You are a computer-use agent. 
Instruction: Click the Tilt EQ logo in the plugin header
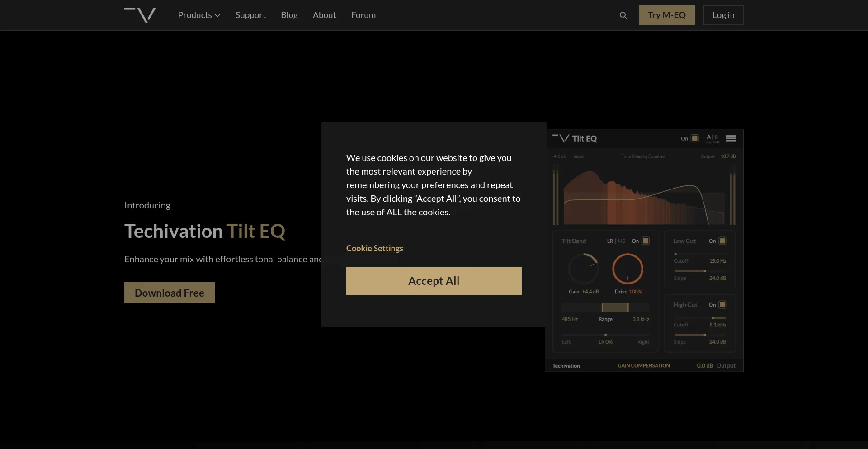575,138
